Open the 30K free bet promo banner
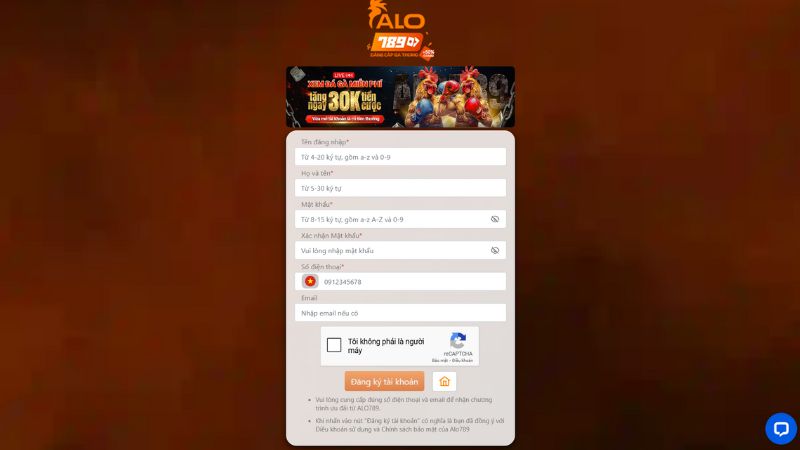The image size is (800, 450). coord(401,96)
